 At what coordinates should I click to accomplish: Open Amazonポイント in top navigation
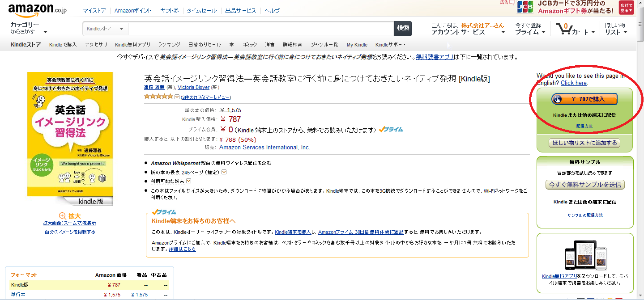tap(133, 11)
